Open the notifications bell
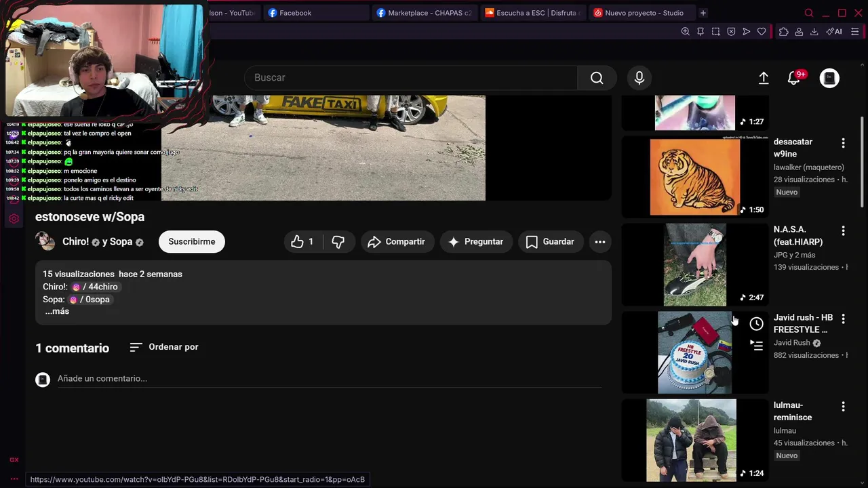Image resolution: width=868 pixels, height=488 pixels. 793,78
